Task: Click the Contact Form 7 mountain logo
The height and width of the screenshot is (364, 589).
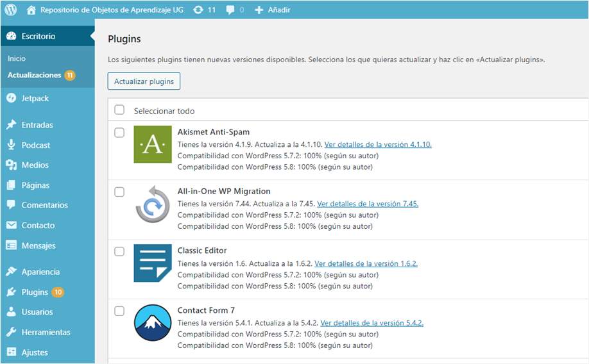Action: [153, 323]
